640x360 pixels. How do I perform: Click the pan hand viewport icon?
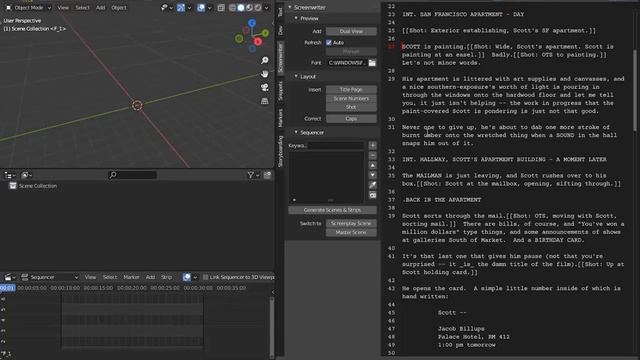coord(264,74)
